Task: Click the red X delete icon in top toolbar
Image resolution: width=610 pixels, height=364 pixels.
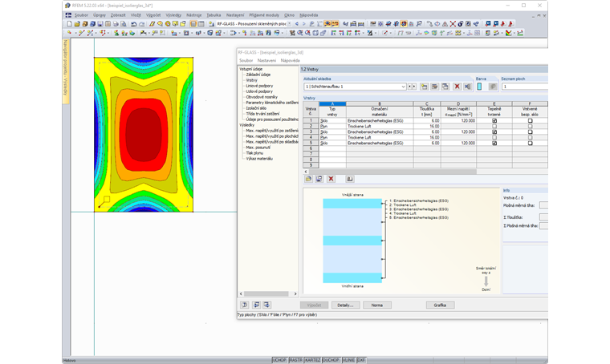Action: tap(453, 24)
